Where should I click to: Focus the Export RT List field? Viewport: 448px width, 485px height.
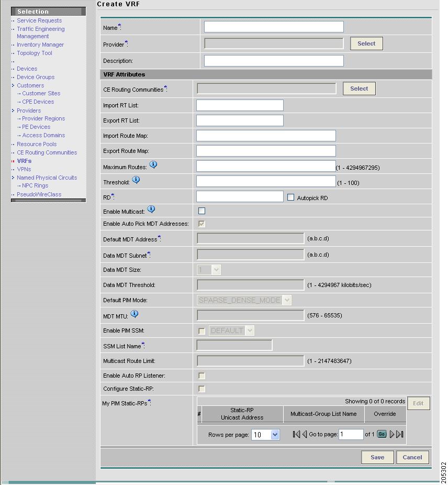tap(240, 120)
